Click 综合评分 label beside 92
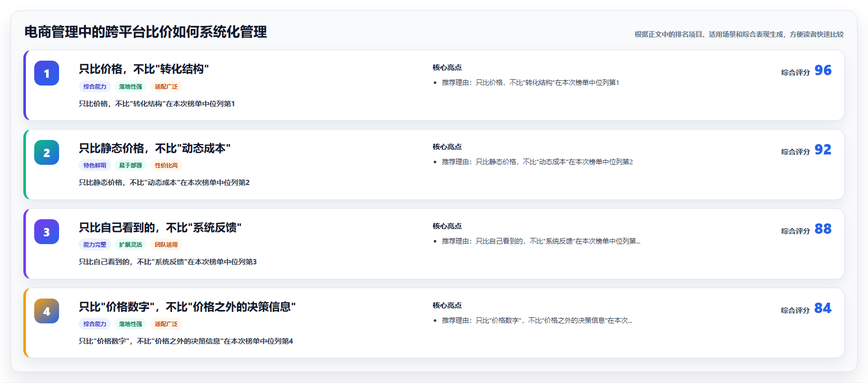 pos(795,152)
